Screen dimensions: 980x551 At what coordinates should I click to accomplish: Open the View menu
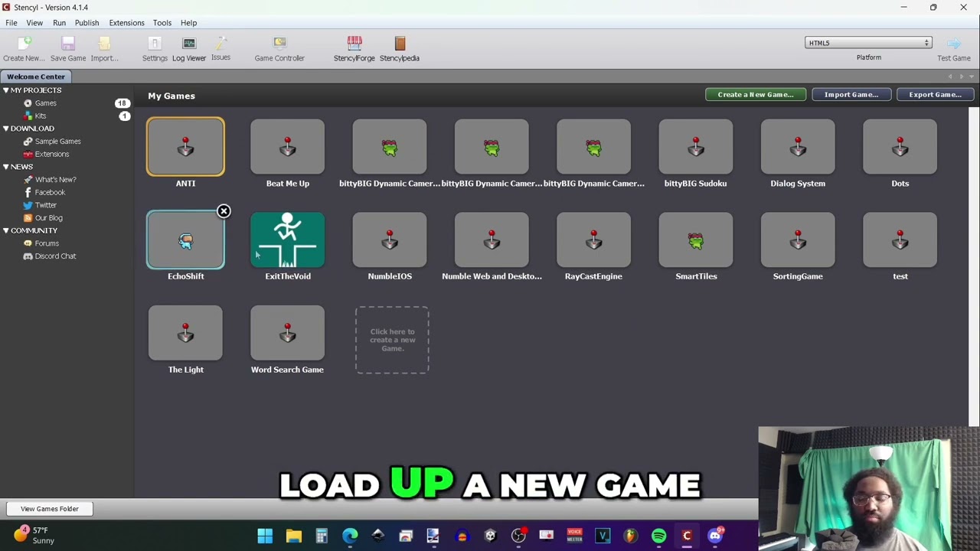(34, 23)
